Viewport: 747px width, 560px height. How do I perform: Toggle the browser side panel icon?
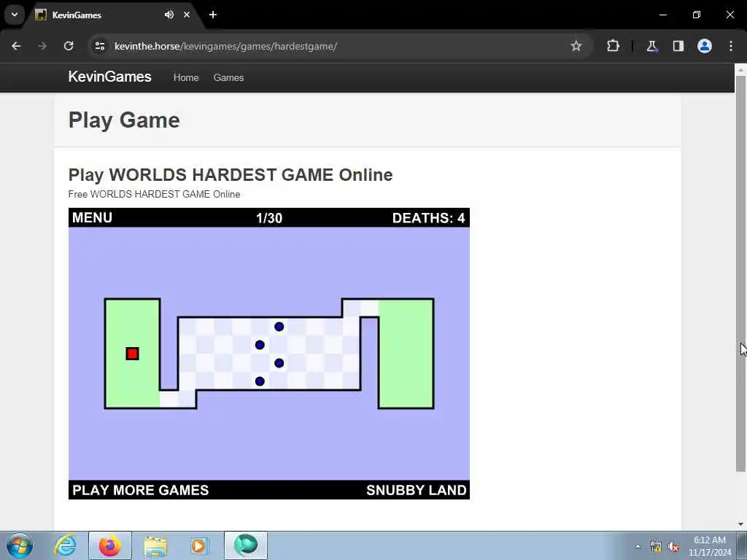point(678,46)
